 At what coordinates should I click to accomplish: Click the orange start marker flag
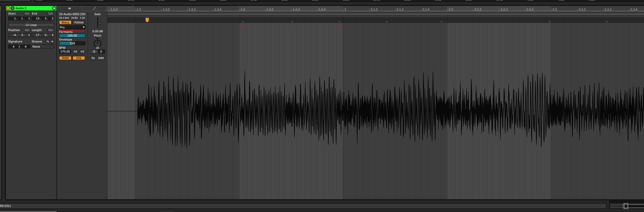[147, 19]
